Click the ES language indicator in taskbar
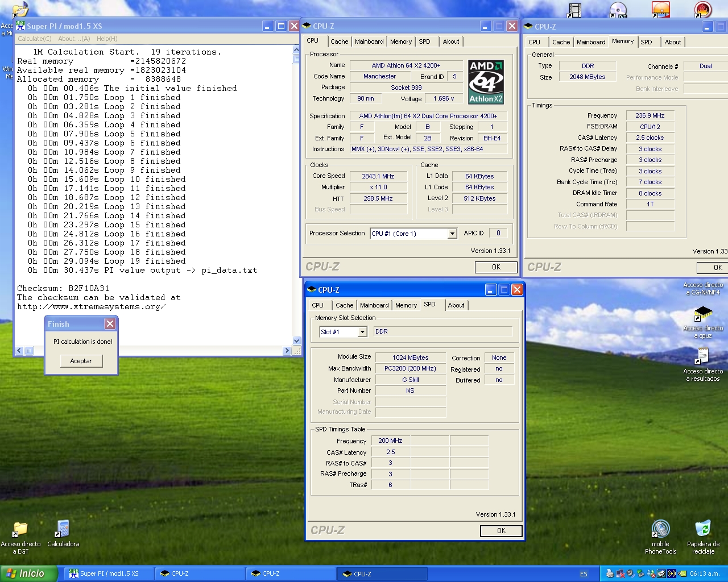Viewport: 728px width, 582px height. tap(584, 574)
